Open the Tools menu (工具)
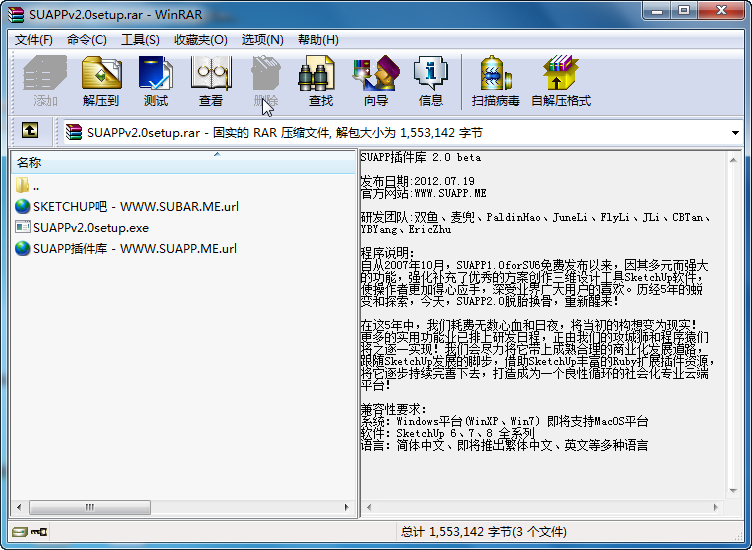The image size is (752, 550). (140, 40)
